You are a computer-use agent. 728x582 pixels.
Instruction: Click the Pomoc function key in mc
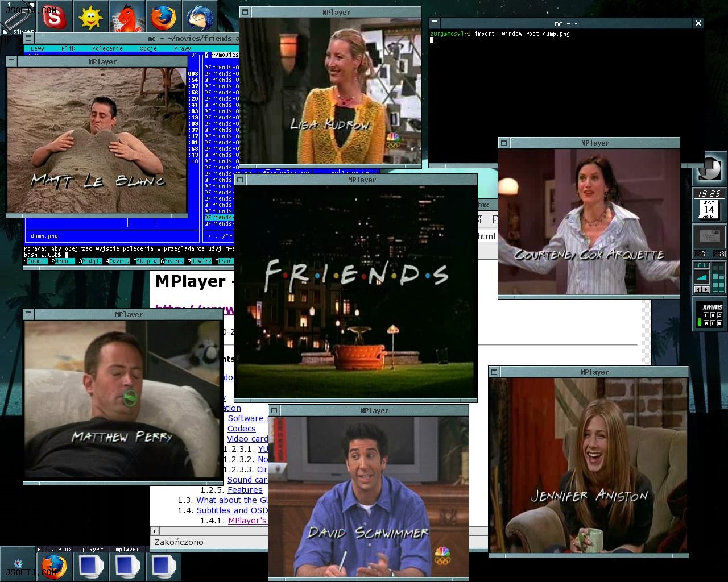[x=37, y=261]
